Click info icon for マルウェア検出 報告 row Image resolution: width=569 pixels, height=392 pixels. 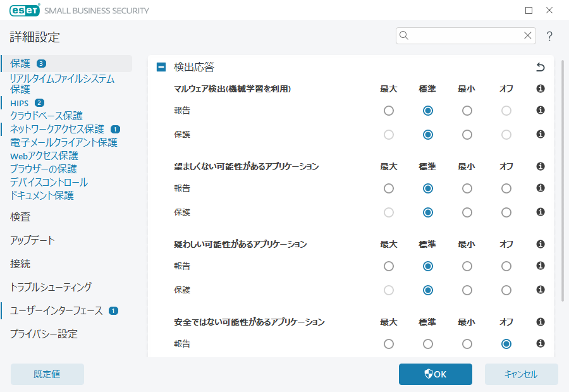[541, 111]
